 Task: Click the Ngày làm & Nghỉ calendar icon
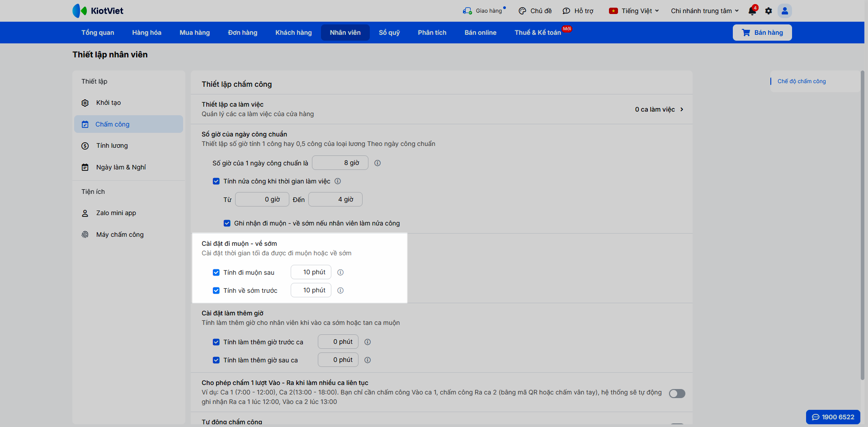pos(85,167)
